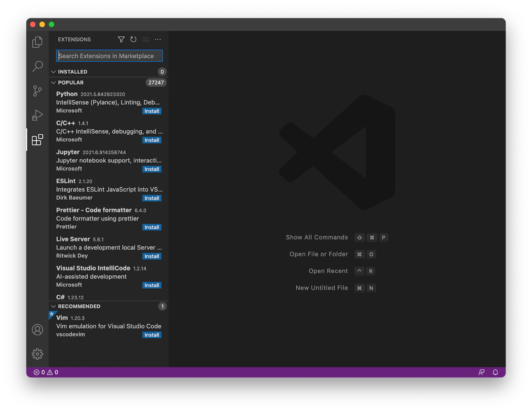
Task: Install Prettier - Code formatter
Action: [152, 227]
